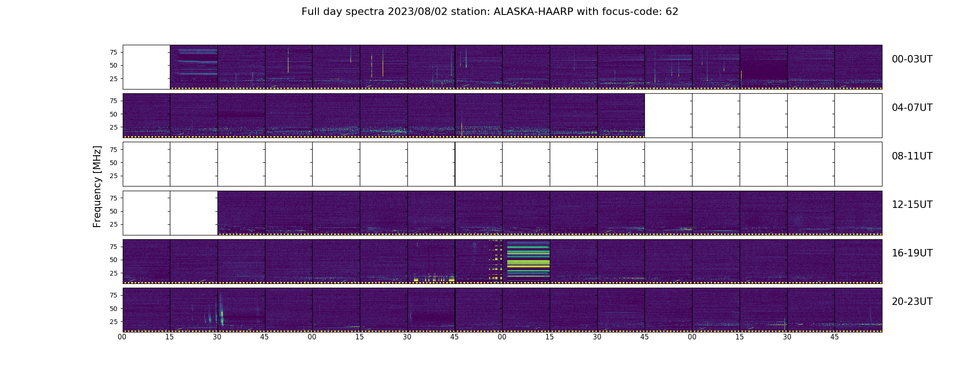Select the 04-07UT row label
The width and height of the screenshot is (980, 373).
pyautogui.click(x=912, y=108)
